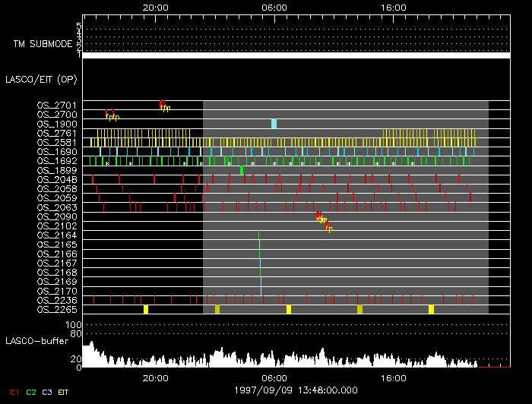The height and width of the screenshot is (404, 532).
Task: Click the 1997/09/09 13:48:00.000 timestamp
Action: pyautogui.click(x=295, y=390)
